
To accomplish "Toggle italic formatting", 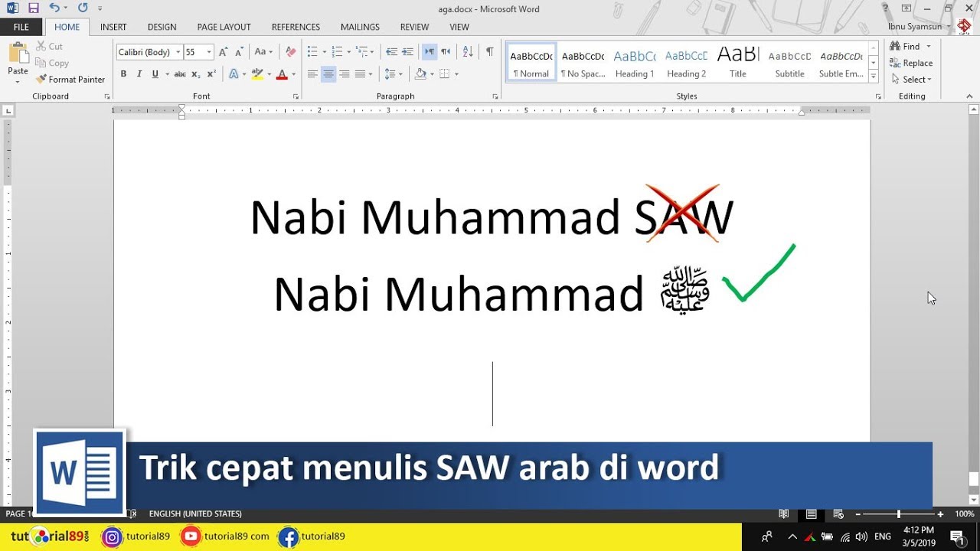I will [x=139, y=74].
